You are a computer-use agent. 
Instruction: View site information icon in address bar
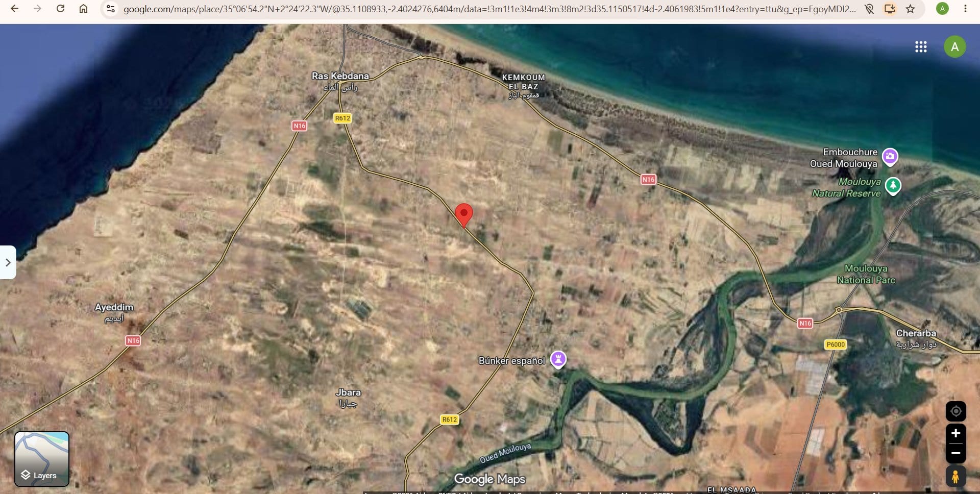[x=111, y=9]
